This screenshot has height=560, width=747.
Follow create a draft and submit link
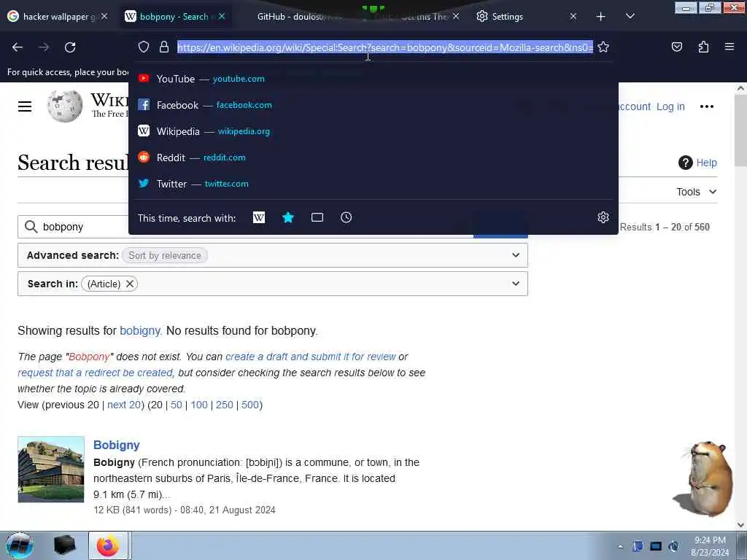[x=311, y=357]
